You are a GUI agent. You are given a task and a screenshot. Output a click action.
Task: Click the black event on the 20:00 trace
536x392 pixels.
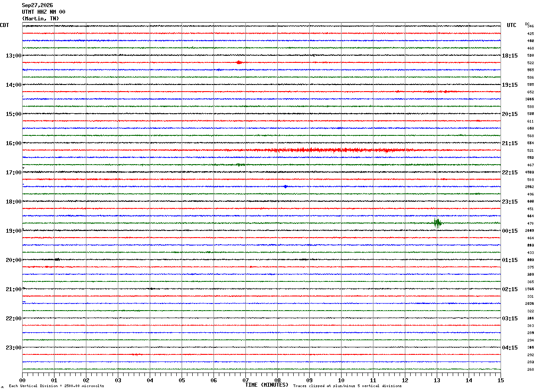[56, 259]
